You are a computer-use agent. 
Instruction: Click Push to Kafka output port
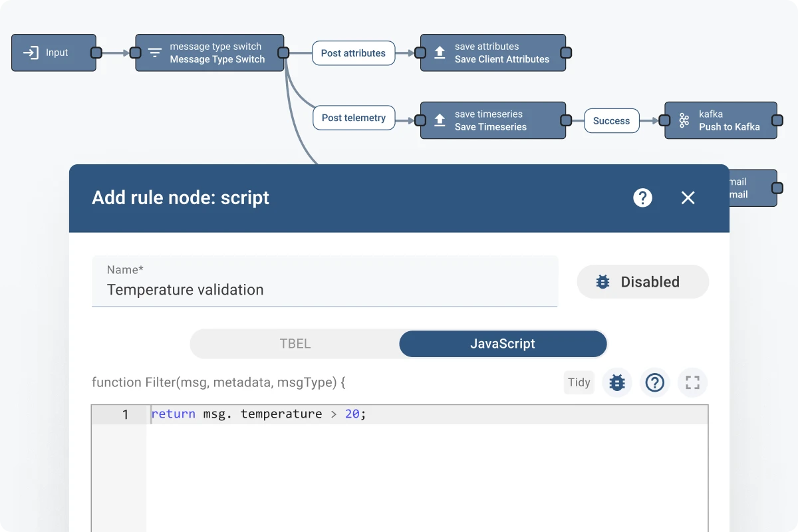(777, 120)
